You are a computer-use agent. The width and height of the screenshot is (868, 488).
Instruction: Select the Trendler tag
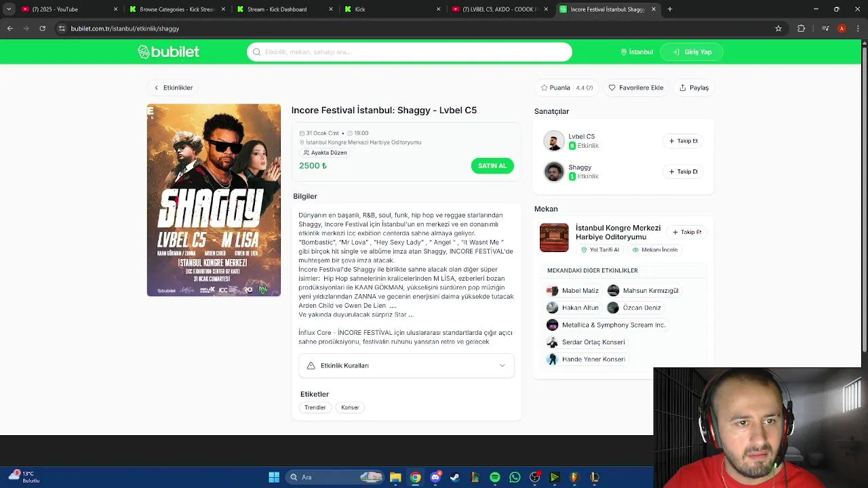[x=315, y=407]
